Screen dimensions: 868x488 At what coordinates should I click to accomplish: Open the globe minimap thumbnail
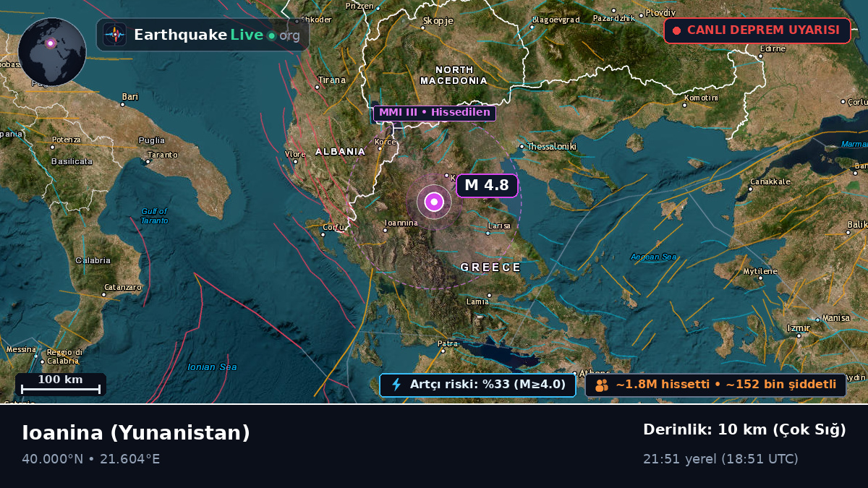pos(52,51)
